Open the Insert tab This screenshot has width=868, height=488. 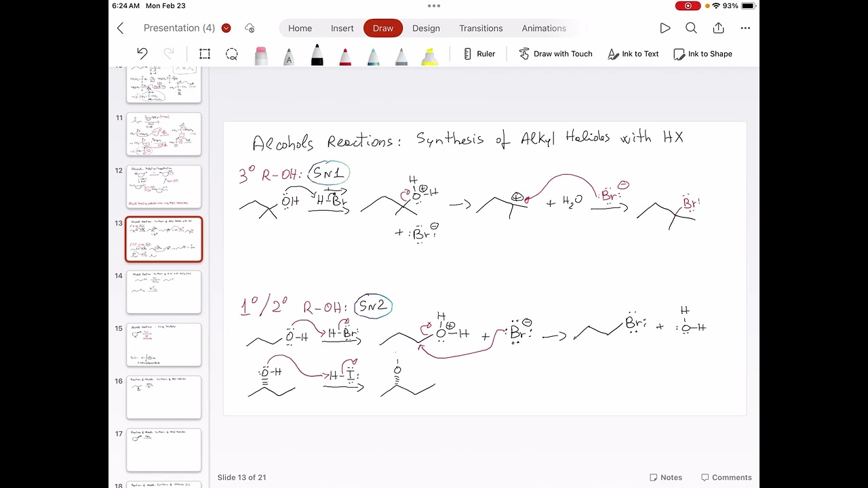point(342,28)
